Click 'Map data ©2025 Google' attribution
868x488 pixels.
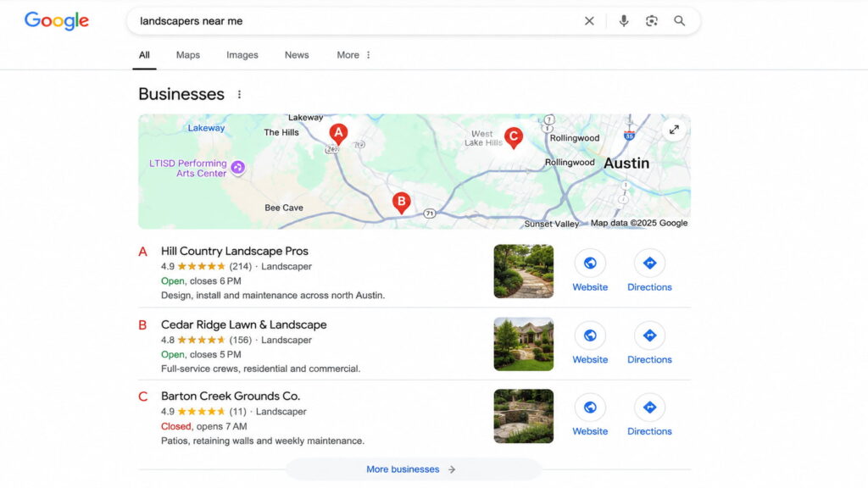[x=639, y=223]
